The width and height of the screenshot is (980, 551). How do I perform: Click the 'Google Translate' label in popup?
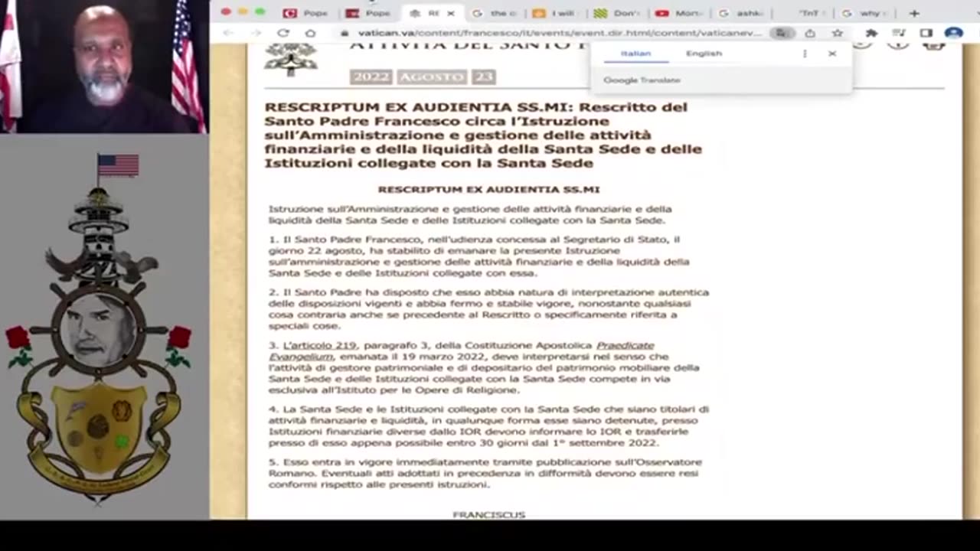click(x=642, y=80)
